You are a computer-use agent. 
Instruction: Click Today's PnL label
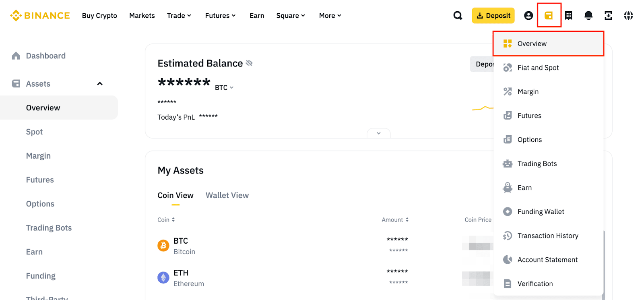[176, 117]
